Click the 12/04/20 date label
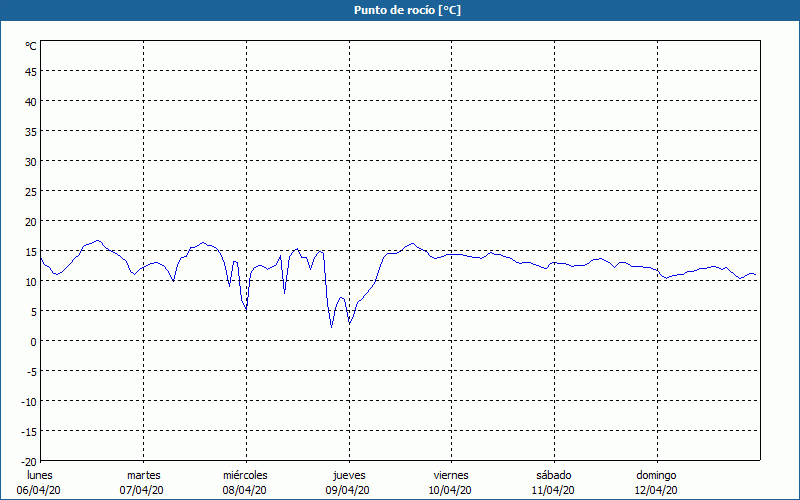This screenshot has width=800, height=500. pyautogui.click(x=656, y=490)
